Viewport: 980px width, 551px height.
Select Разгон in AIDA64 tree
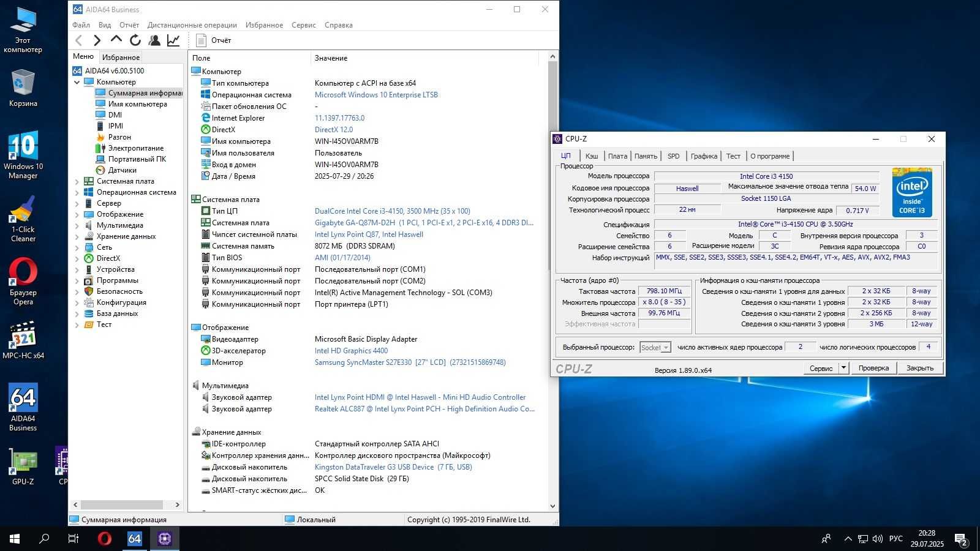(x=114, y=137)
